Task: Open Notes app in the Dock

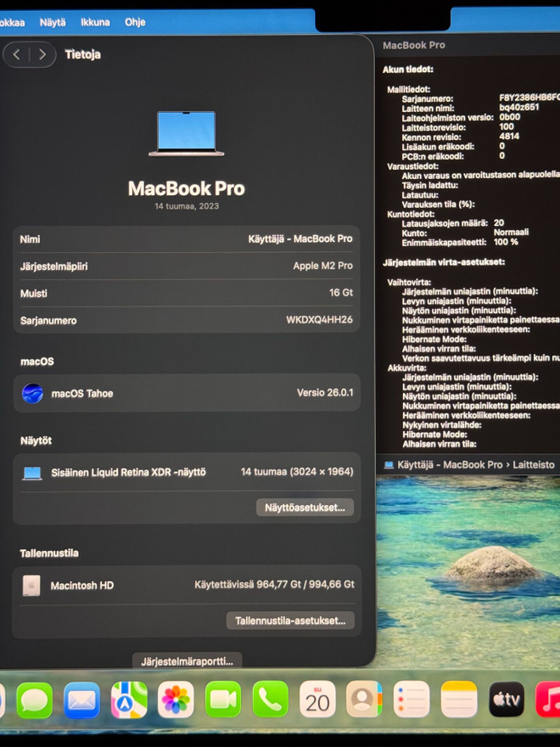Action: (458, 699)
